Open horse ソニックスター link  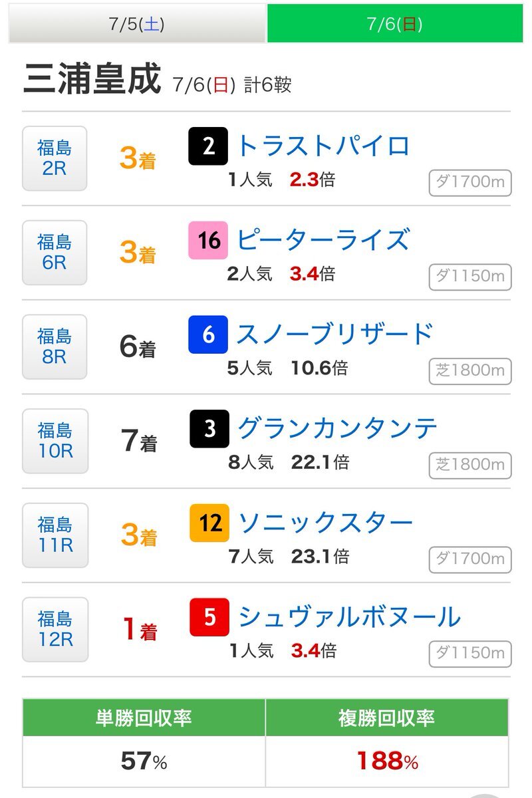click(x=325, y=523)
